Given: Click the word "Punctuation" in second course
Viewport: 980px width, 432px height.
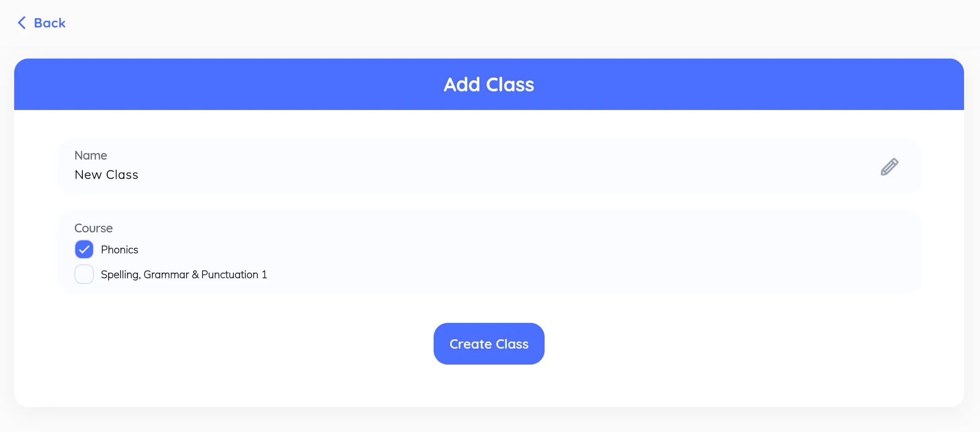Looking at the screenshot, I should click(x=229, y=275).
